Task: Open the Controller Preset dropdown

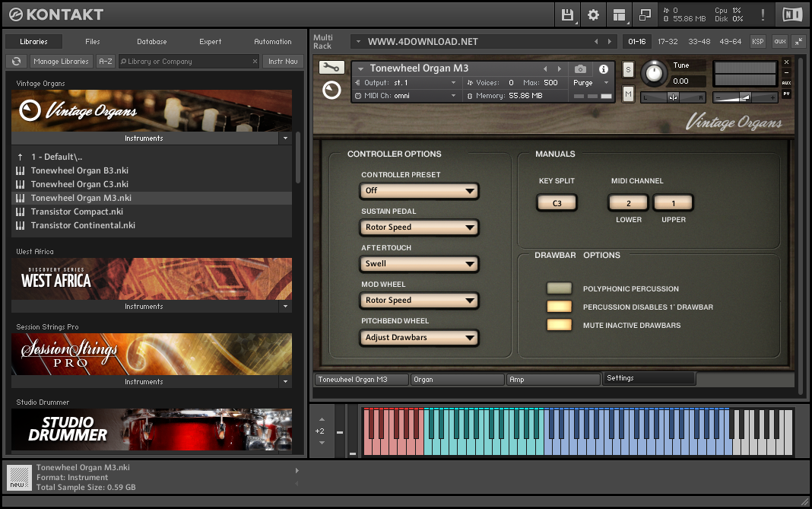Action: pyautogui.click(x=419, y=190)
